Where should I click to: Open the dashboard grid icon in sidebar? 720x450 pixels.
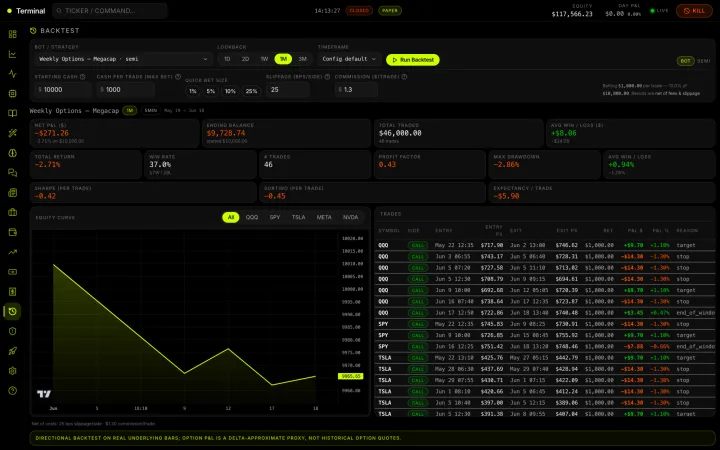point(12,34)
